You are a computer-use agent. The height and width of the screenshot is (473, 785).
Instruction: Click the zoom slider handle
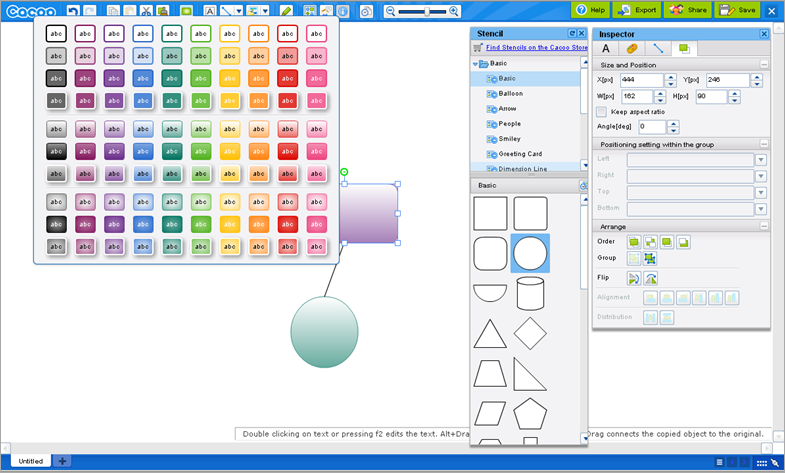point(429,10)
